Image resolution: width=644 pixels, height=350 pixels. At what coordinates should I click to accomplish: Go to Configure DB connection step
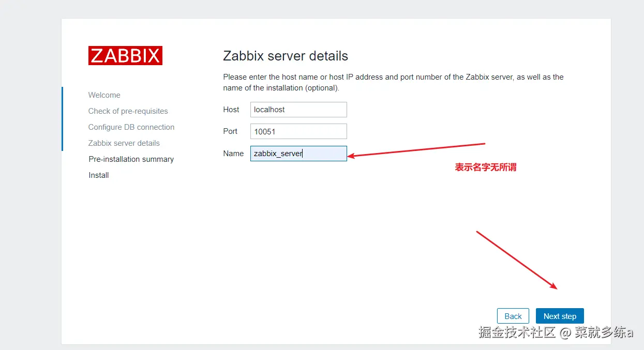click(x=131, y=127)
